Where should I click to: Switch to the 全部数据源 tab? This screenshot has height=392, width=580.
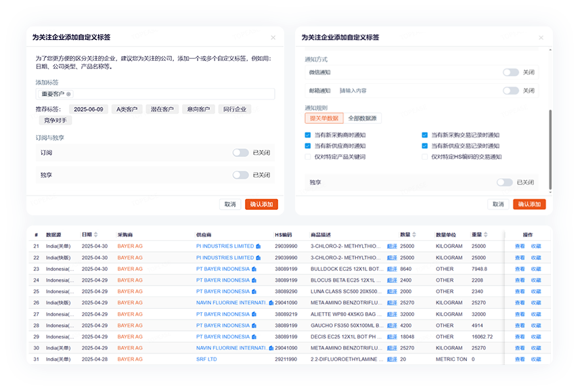point(363,118)
